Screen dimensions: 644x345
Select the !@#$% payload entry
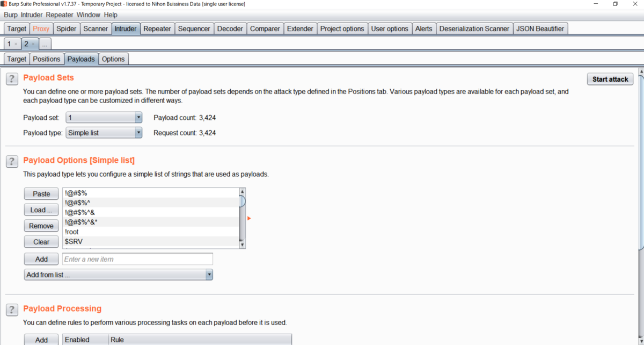point(151,192)
